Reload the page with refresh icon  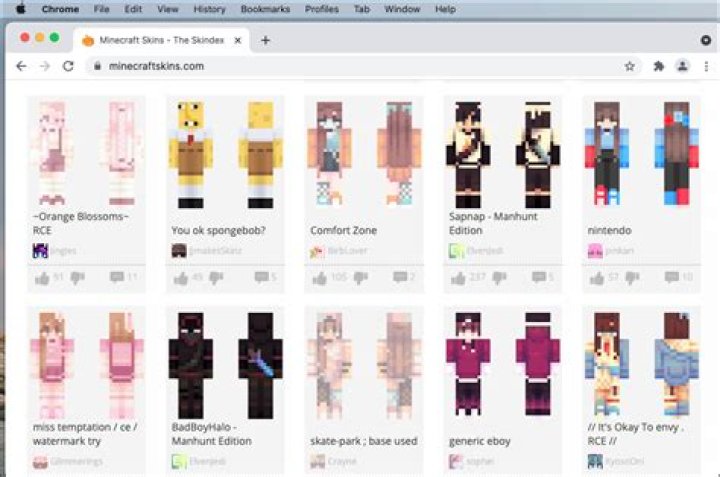[x=68, y=66]
